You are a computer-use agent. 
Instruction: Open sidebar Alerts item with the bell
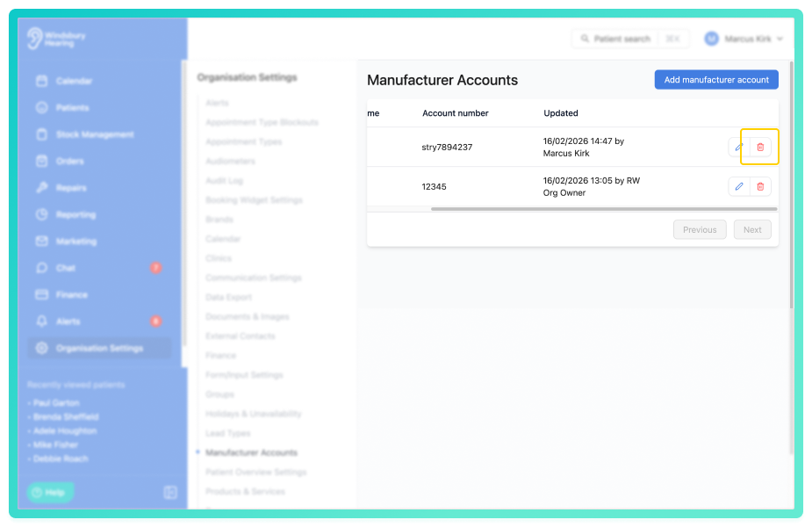[x=99, y=321]
